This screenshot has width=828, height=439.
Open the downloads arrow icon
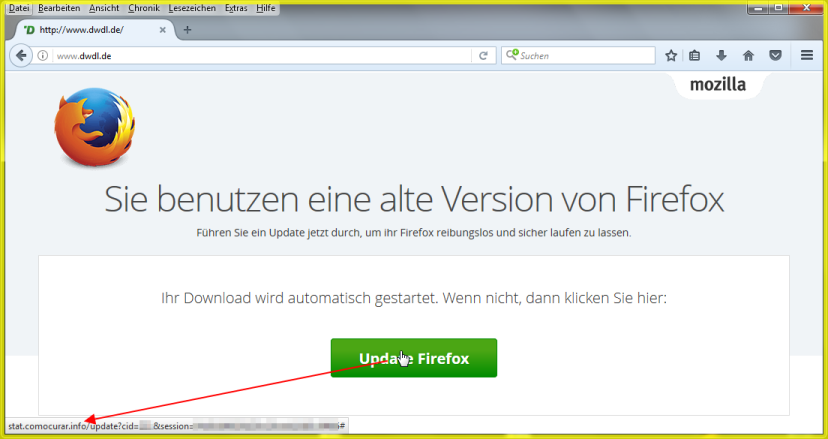pos(721,55)
